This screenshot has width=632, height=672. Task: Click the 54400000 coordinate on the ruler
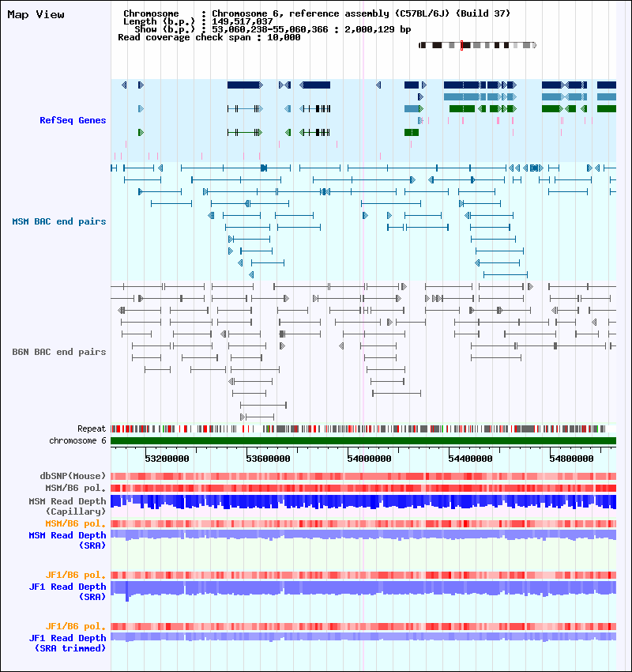click(470, 459)
